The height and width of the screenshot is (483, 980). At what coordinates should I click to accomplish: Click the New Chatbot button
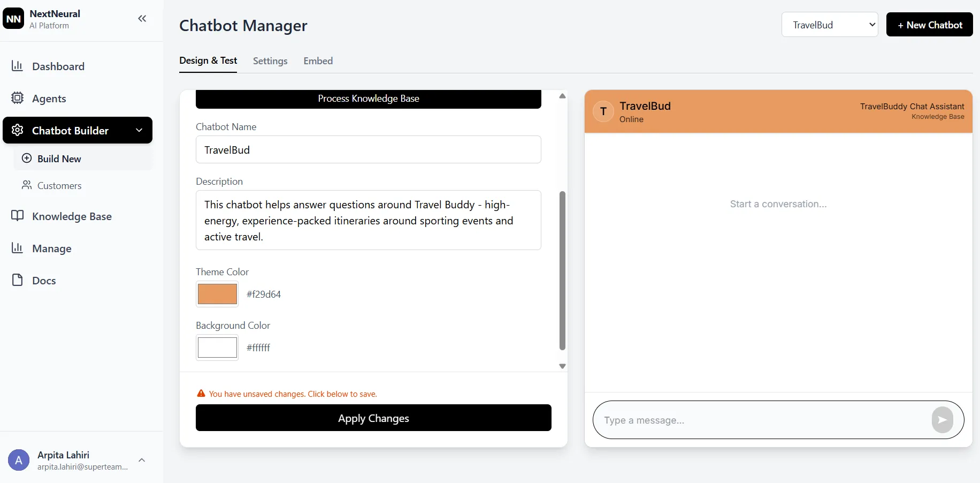(x=929, y=25)
